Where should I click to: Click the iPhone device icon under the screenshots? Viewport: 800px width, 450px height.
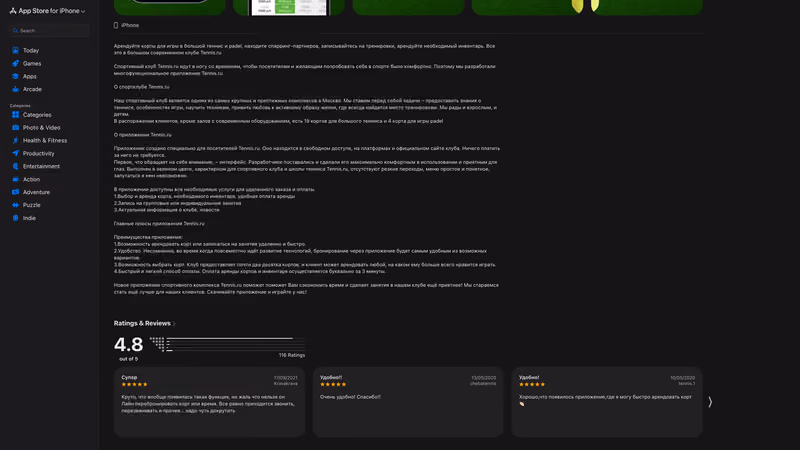click(x=116, y=25)
